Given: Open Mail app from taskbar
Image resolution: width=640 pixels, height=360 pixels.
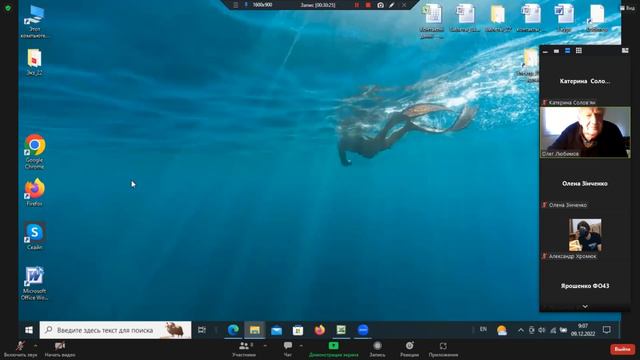Looking at the screenshot, I should click(276, 330).
